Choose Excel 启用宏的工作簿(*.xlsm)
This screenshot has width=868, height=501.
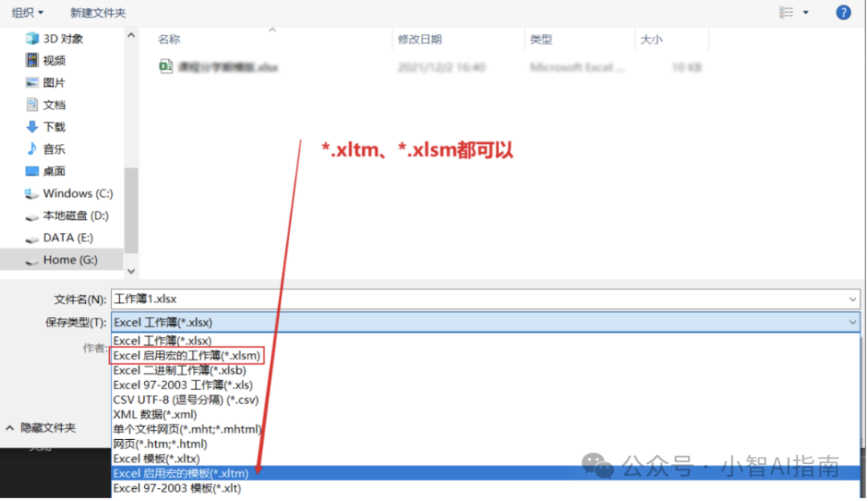[x=485, y=355]
